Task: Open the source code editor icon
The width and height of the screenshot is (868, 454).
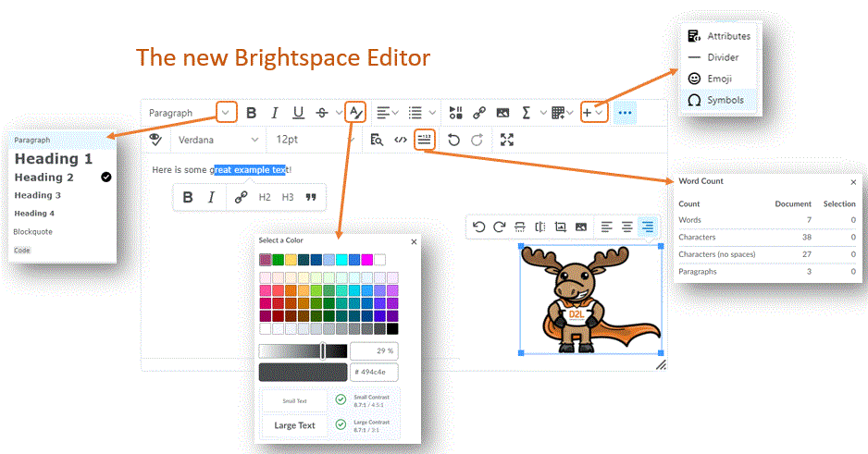Action: click(x=401, y=140)
